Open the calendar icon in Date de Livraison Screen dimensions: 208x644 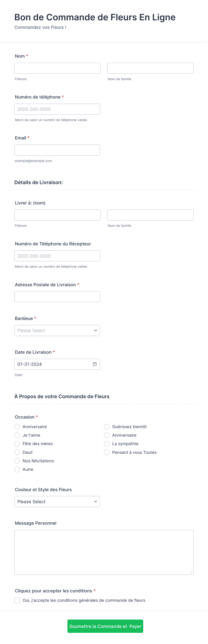tap(95, 364)
